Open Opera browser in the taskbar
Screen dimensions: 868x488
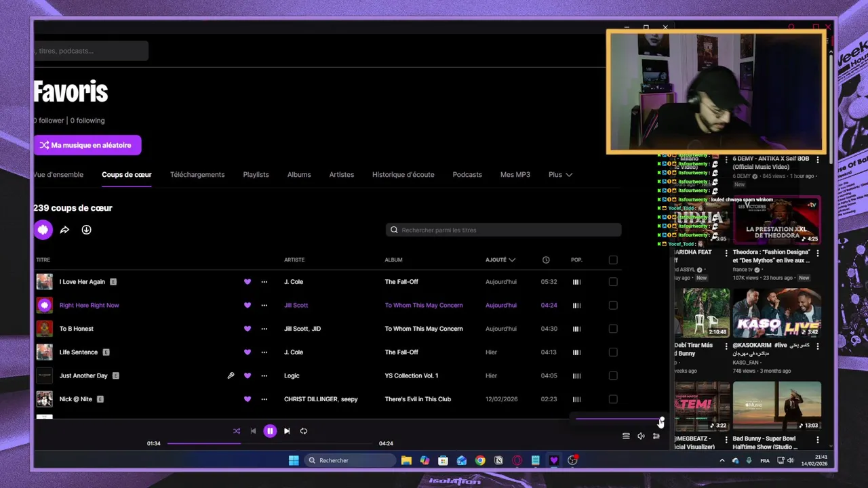pos(517,460)
